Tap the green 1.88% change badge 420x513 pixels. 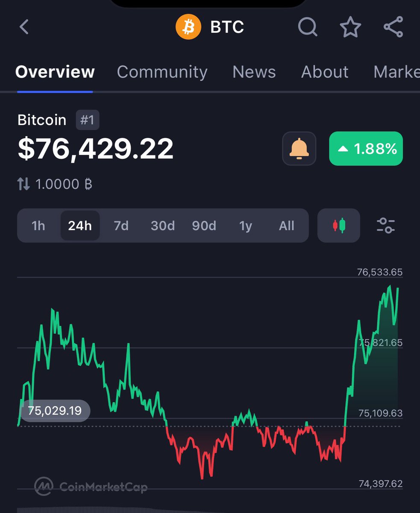[x=366, y=149]
